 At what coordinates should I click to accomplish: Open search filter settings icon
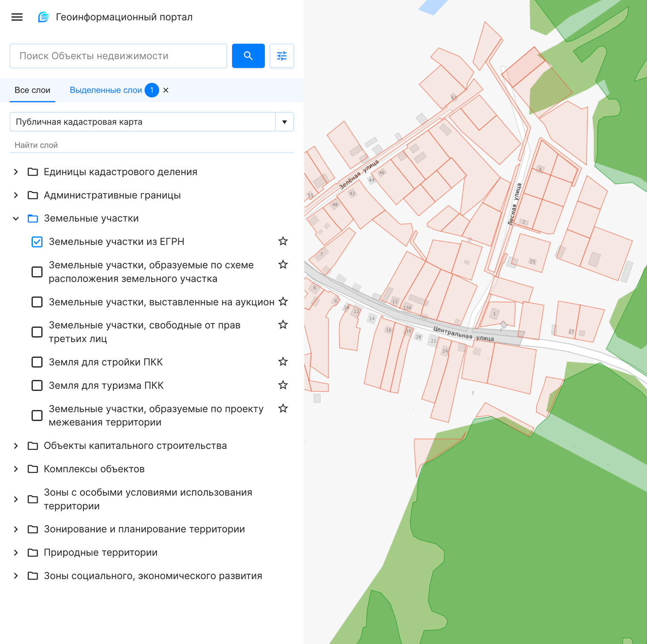tap(282, 56)
